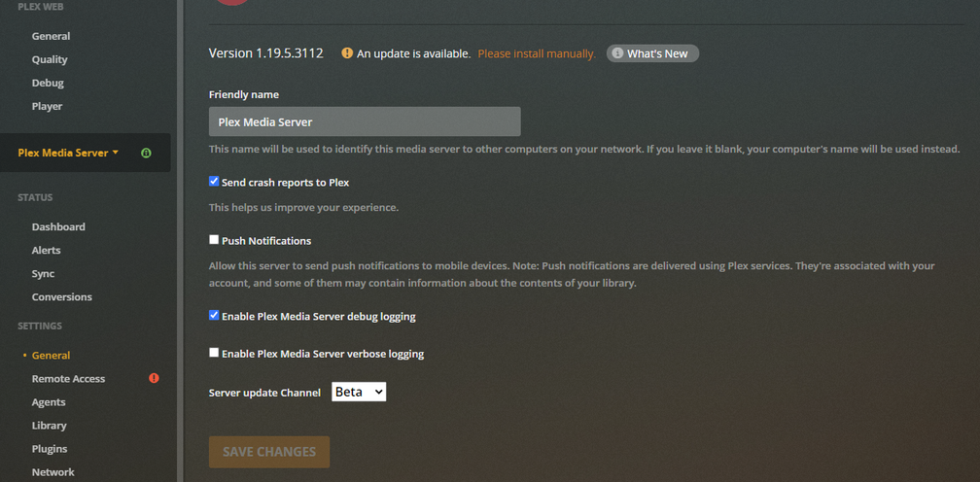Click the An update is available text
The image size is (980, 482).
coord(414,53)
